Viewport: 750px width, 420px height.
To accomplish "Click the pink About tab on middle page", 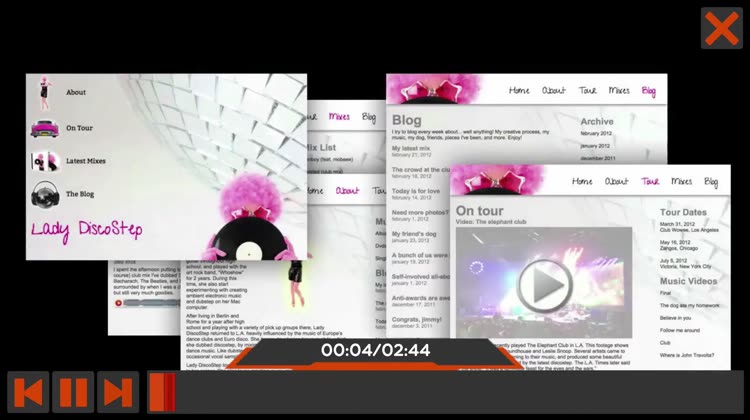I will pos(347,190).
